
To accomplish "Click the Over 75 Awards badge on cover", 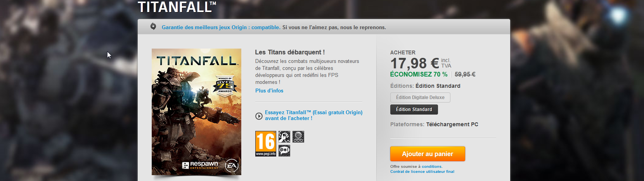I will tap(225, 85).
